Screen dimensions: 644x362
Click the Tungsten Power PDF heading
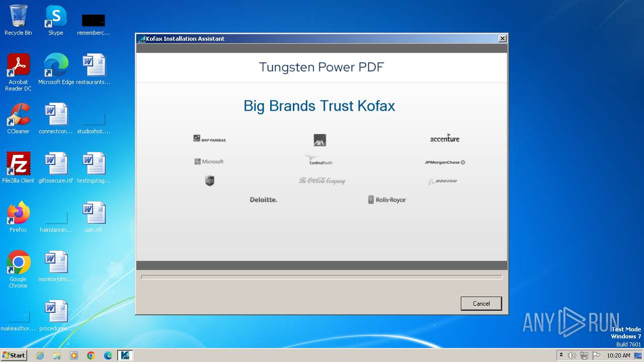pyautogui.click(x=321, y=67)
